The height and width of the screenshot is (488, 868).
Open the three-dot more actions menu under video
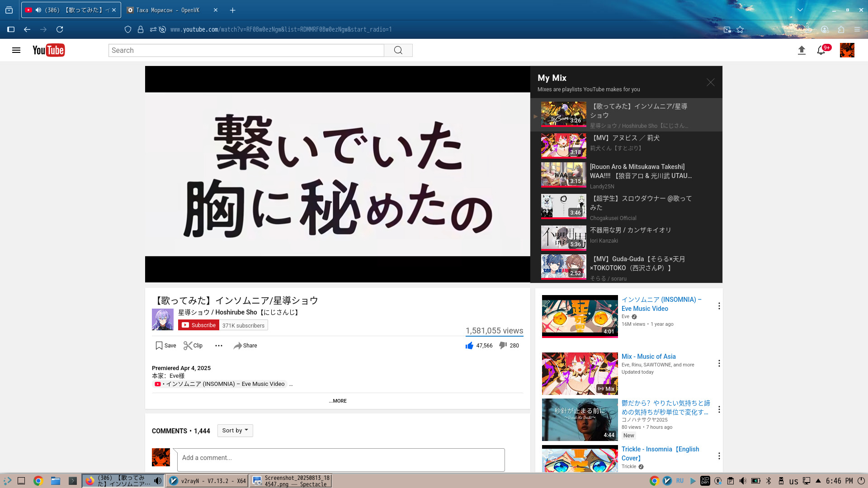click(x=219, y=346)
